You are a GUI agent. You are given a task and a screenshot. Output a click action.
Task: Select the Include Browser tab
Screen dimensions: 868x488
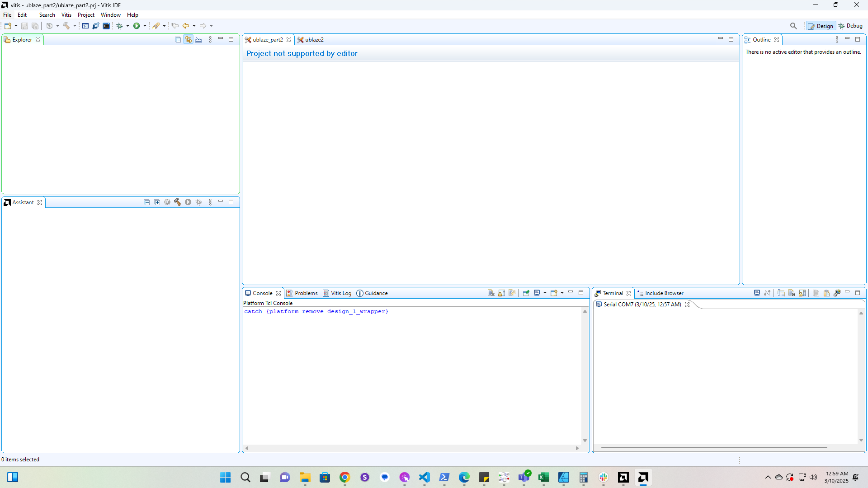click(x=664, y=293)
